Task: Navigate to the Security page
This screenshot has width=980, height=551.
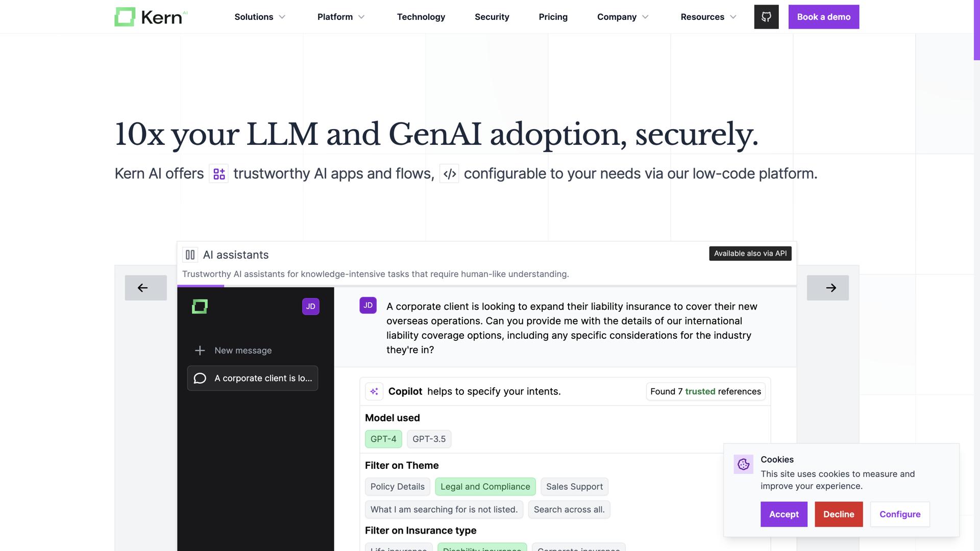Action: (x=492, y=17)
